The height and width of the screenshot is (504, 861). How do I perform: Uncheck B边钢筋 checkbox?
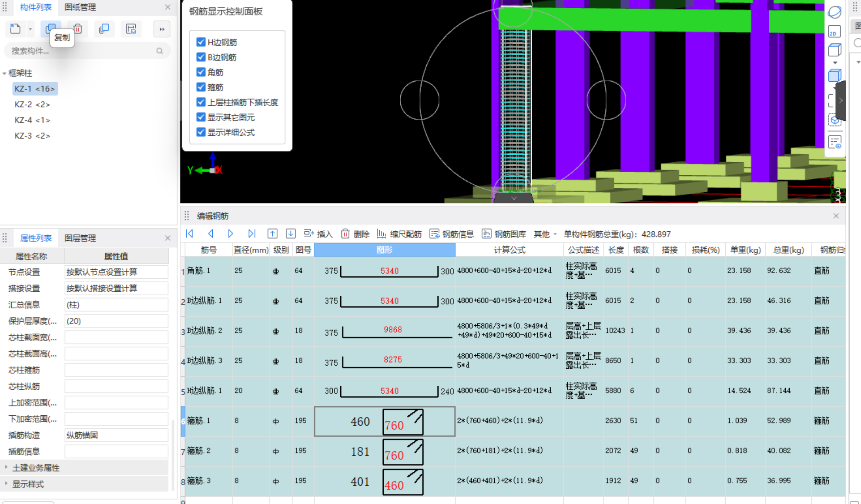coord(201,57)
